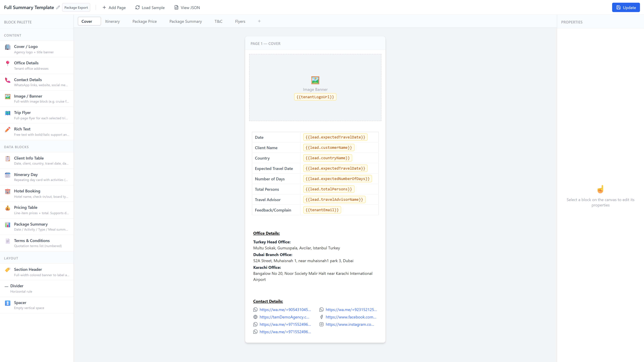This screenshot has height=362, width=644.
Task: Open the Package Price tab
Action: [x=145, y=21]
